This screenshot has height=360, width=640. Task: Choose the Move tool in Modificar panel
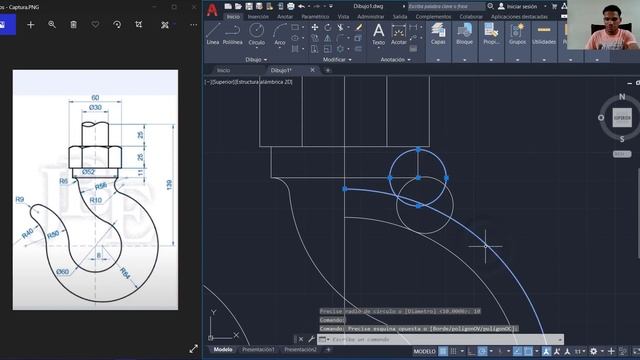[x=315, y=27]
